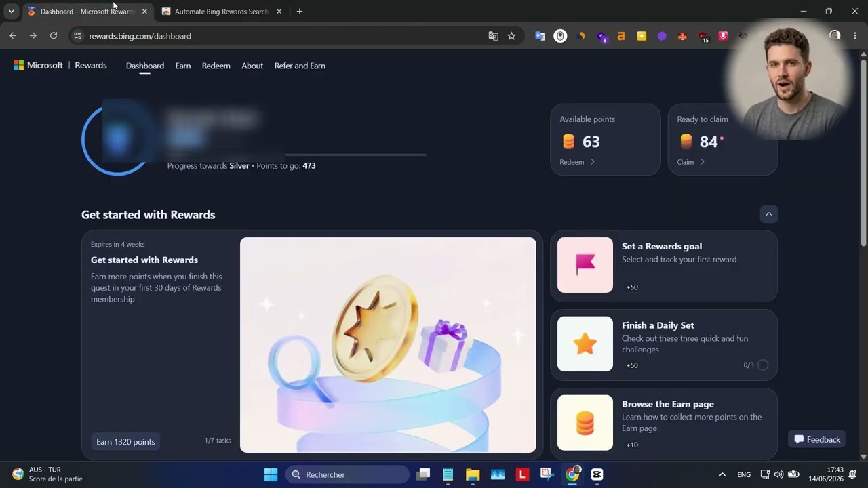Close the Dashboard – Microsoft Rewards tab
This screenshot has height=488, width=868.
144,12
